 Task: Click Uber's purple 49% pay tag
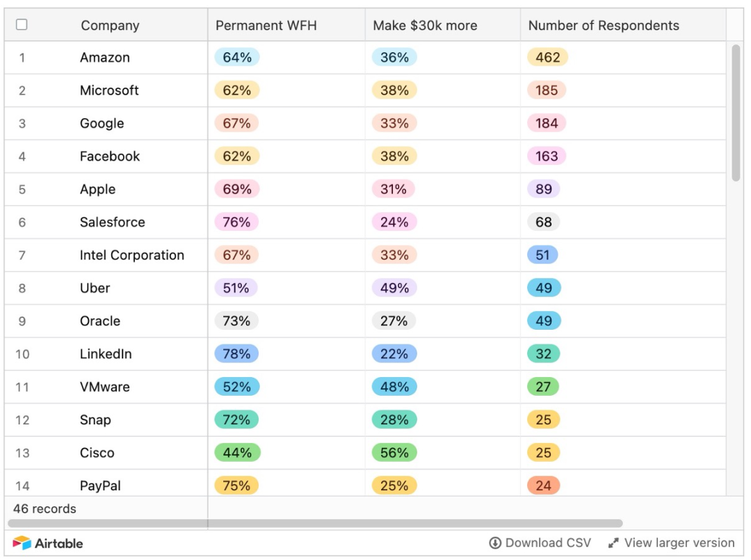(x=394, y=288)
